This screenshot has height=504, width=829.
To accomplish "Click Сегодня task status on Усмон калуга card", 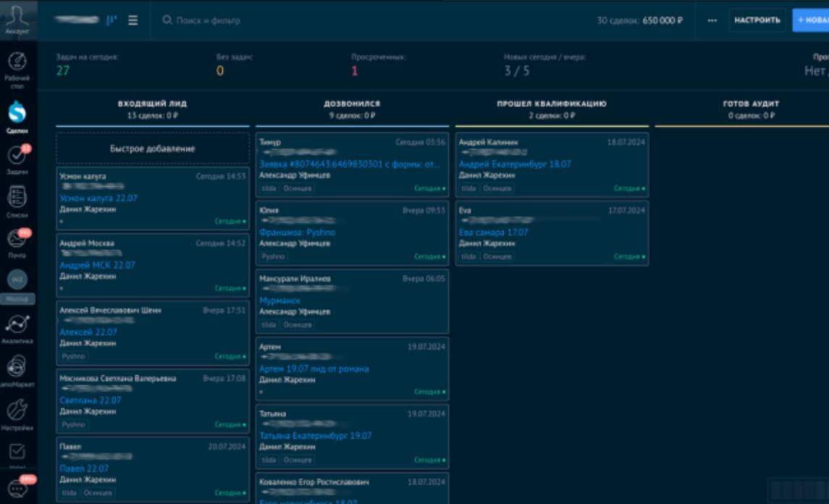I will point(230,221).
